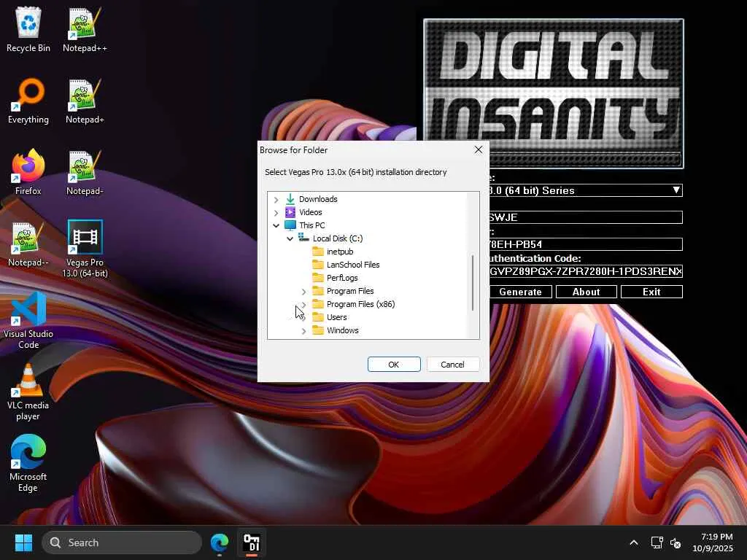Image resolution: width=747 pixels, height=560 pixels.
Task: Click the folder tree vertical scrollbar
Action: (473, 283)
